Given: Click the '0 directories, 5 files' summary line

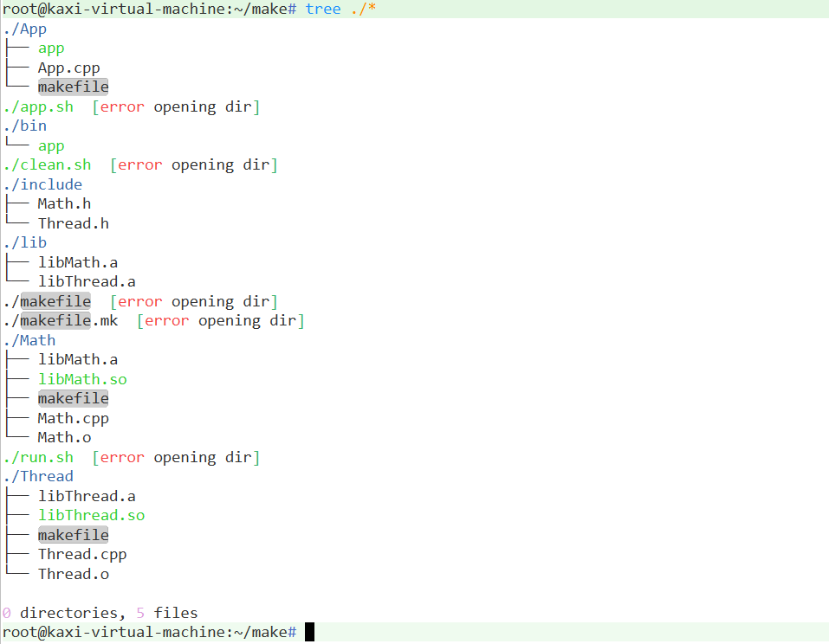Looking at the screenshot, I should tap(100, 613).
